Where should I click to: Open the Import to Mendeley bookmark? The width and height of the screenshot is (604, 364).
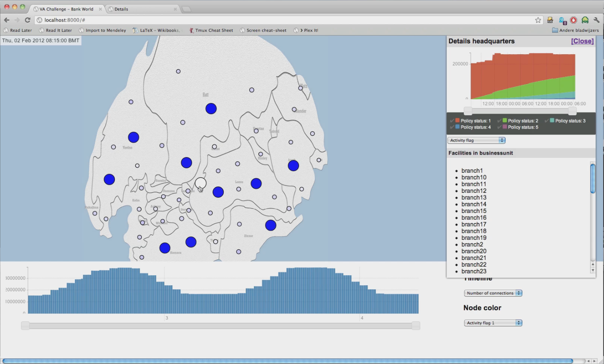coord(102,30)
